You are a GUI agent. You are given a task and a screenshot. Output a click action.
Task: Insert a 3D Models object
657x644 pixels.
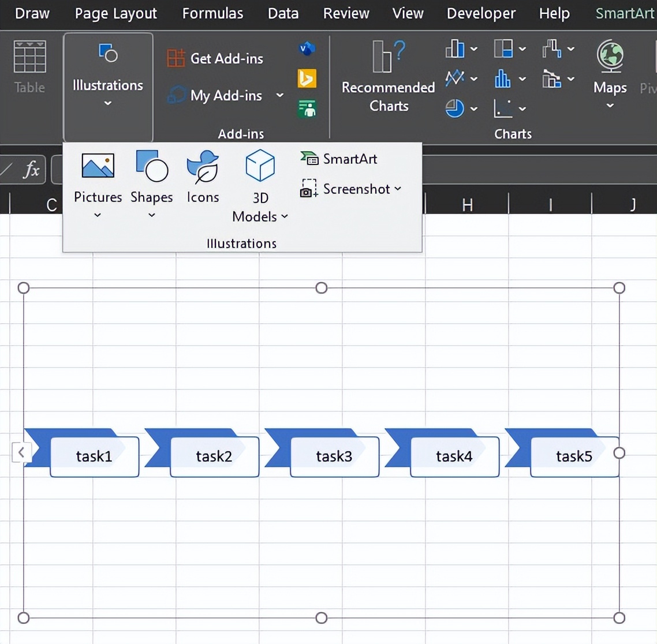click(260, 186)
